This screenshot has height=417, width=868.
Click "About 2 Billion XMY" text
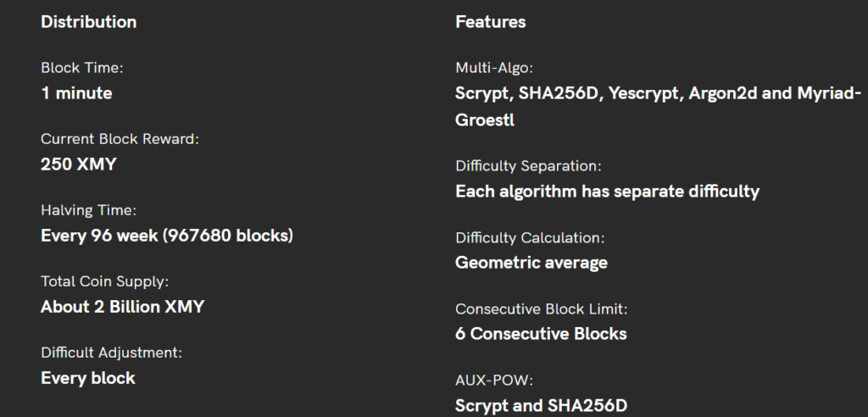(x=123, y=307)
